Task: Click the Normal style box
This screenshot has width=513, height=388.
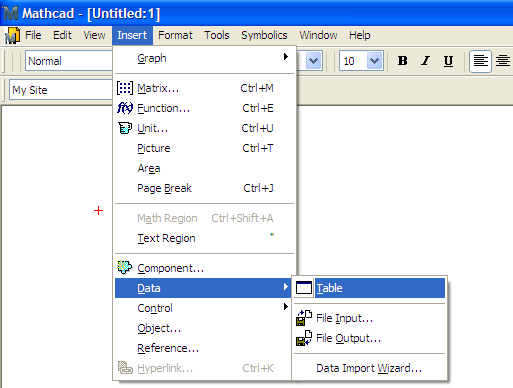Action: pos(69,61)
